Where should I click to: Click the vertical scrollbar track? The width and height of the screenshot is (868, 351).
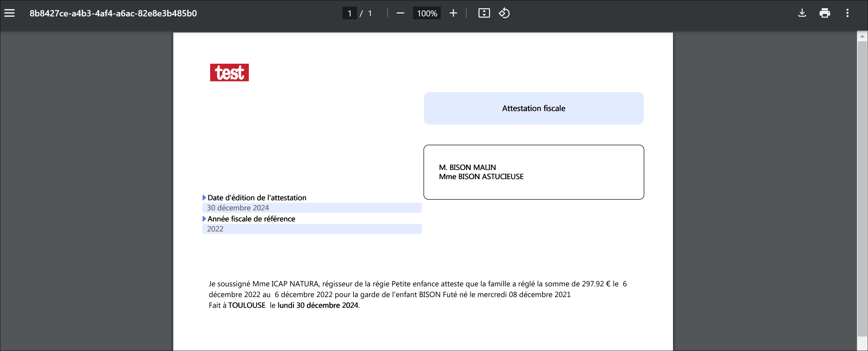pos(862,189)
